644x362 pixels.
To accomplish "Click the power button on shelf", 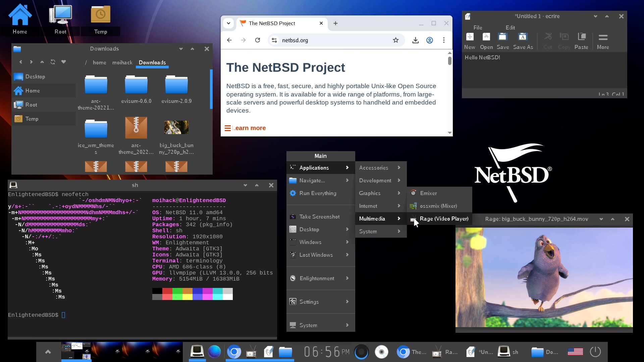I will (x=595, y=352).
